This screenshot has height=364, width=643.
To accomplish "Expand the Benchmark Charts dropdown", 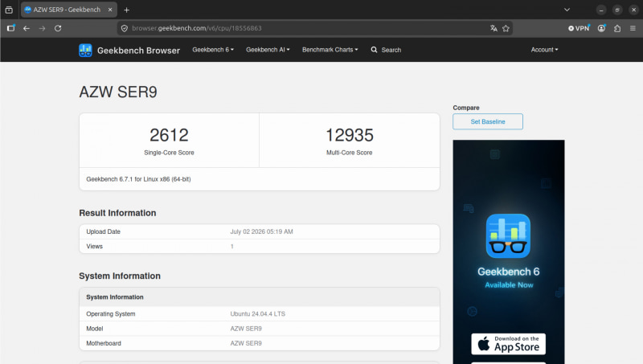I will tap(330, 50).
